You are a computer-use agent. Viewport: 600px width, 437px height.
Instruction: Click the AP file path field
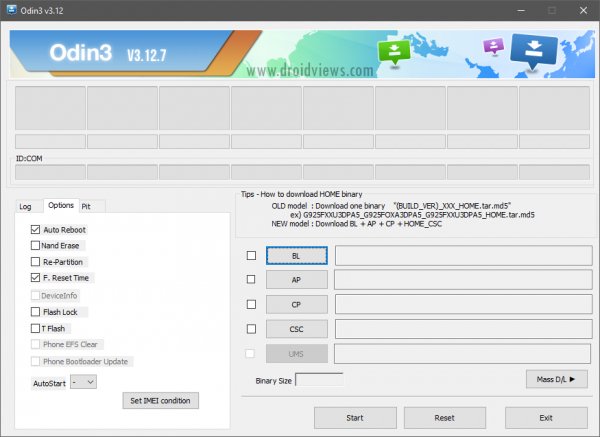(x=463, y=280)
